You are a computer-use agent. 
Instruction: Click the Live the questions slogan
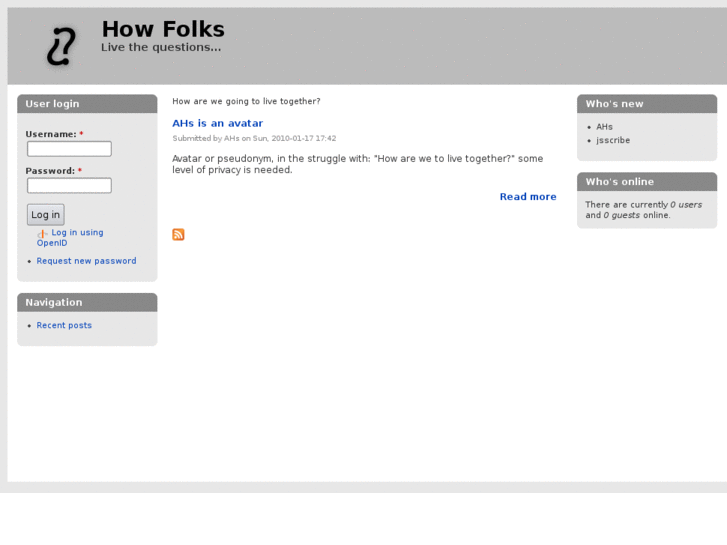[161, 48]
